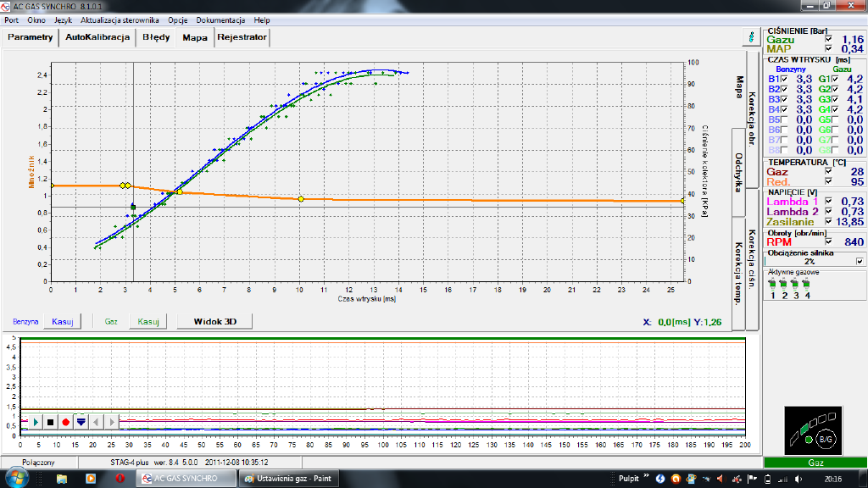Enable the B5 petrol injector checkbox
This screenshot has height=488, width=868.
(784, 119)
